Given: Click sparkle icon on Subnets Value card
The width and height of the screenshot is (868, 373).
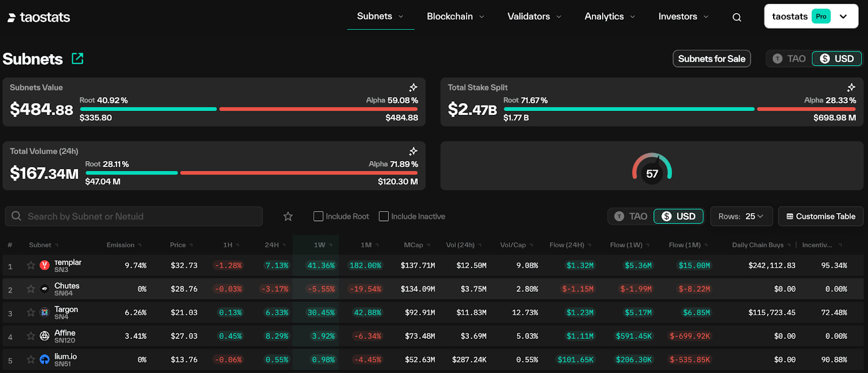Looking at the screenshot, I should [413, 87].
